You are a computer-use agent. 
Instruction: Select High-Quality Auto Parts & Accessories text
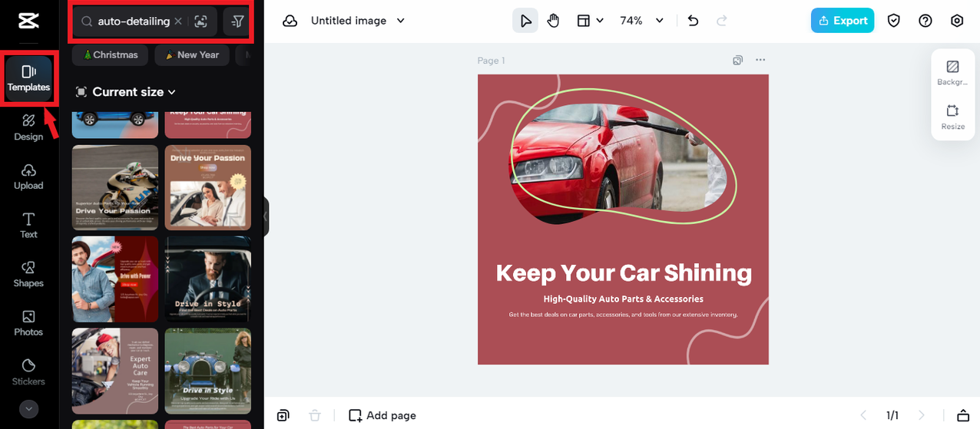click(x=624, y=299)
